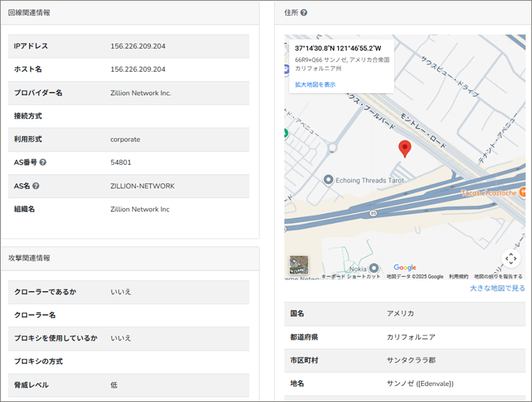Open キーボード ショートカット on the map footer
This screenshot has height=402, width=532.
pyautogui.click(x=351, y=276)
